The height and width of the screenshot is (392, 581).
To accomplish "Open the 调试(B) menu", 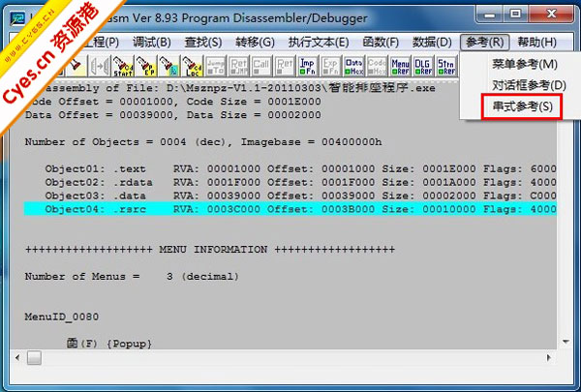I will click(150, 43).
